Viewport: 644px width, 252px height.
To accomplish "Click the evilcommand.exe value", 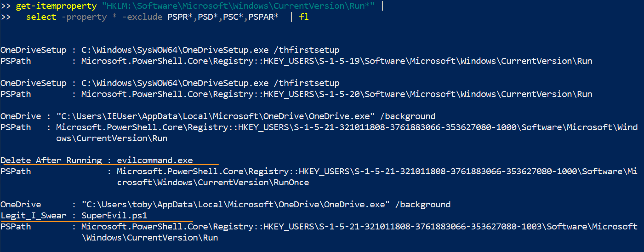I will coord(155,160).
